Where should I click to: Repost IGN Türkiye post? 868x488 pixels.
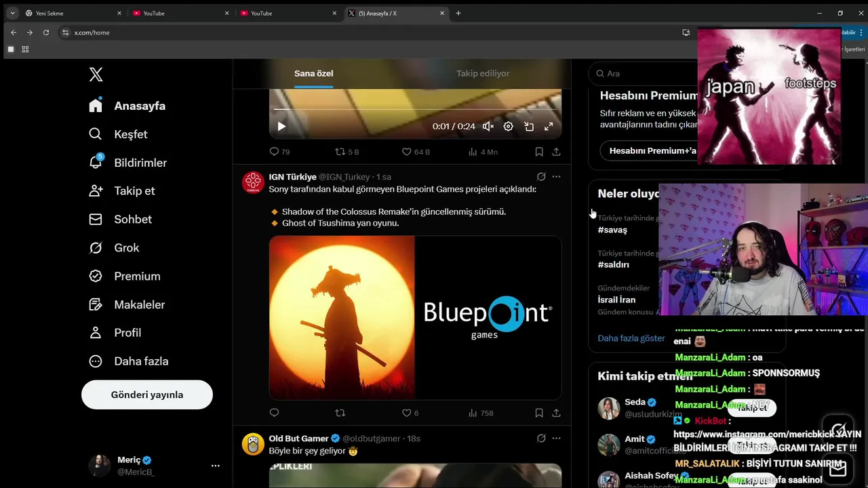pyautogui.click(x=340, y=413)
